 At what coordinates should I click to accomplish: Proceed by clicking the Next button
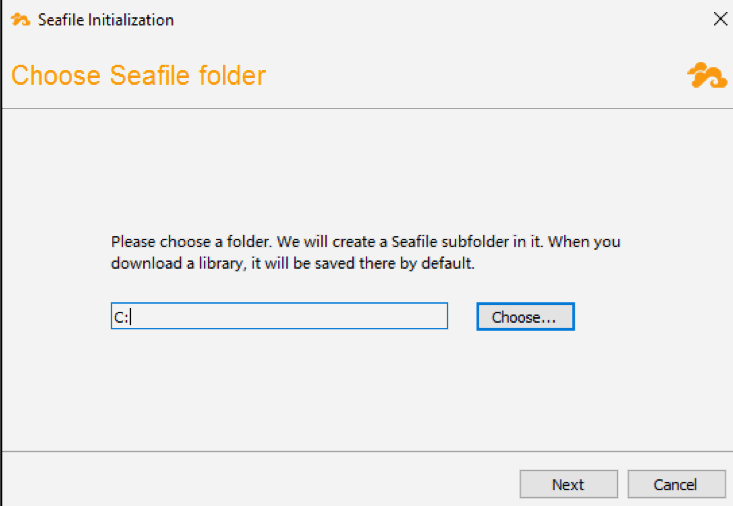click(x=568, y=484)
